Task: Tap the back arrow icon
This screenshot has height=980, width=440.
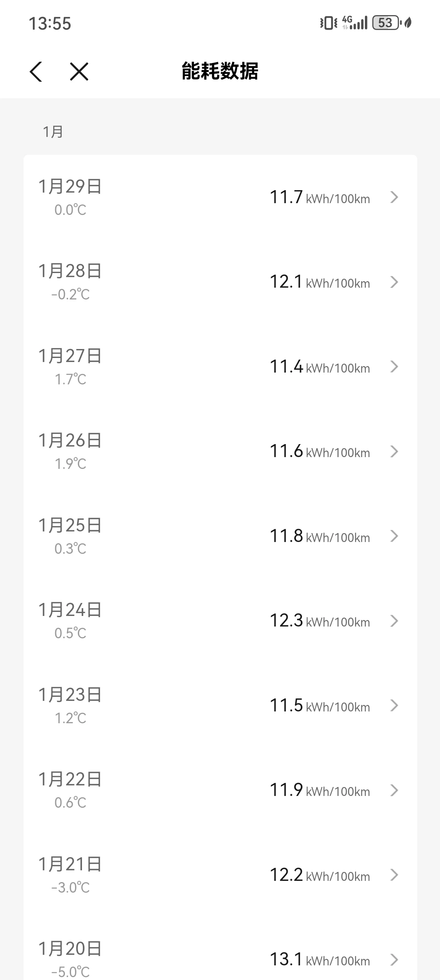Action: (36, 72)
